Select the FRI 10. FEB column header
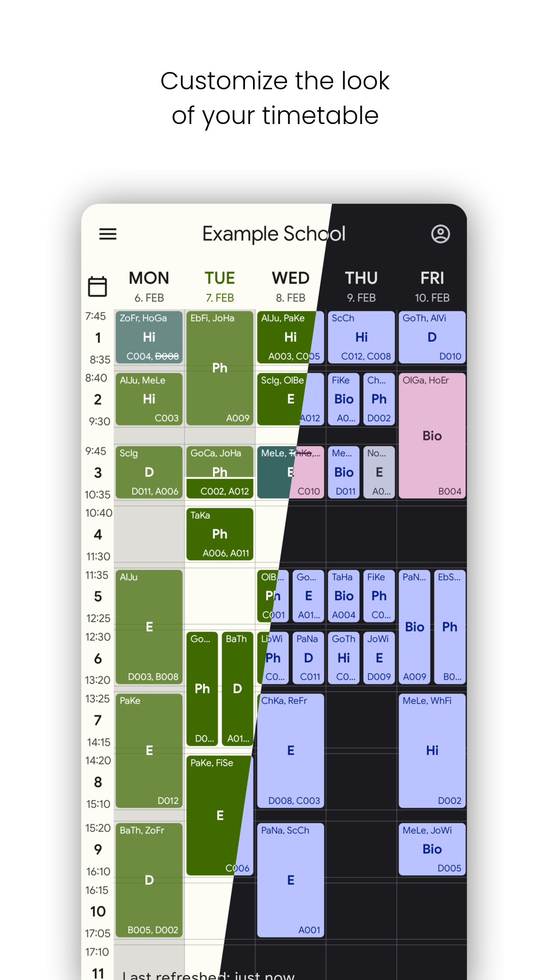 tap(432, 286)
